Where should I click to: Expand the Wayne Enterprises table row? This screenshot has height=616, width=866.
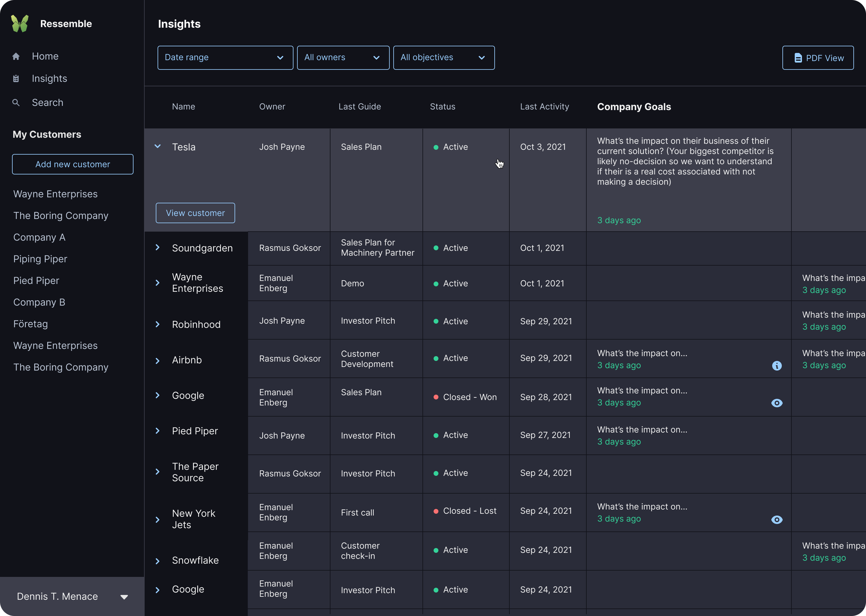coord(158,283)
